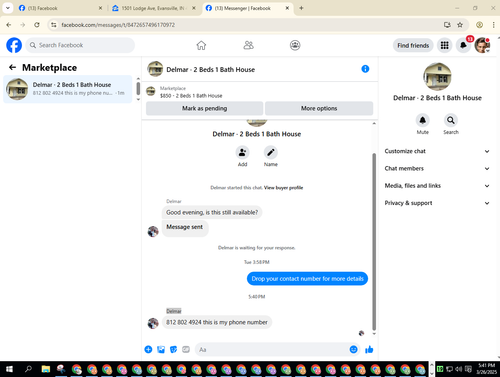Viewport: 500px width, 377px height.
Task: Open the volume icon in system tray
Action: pos(458,369)
